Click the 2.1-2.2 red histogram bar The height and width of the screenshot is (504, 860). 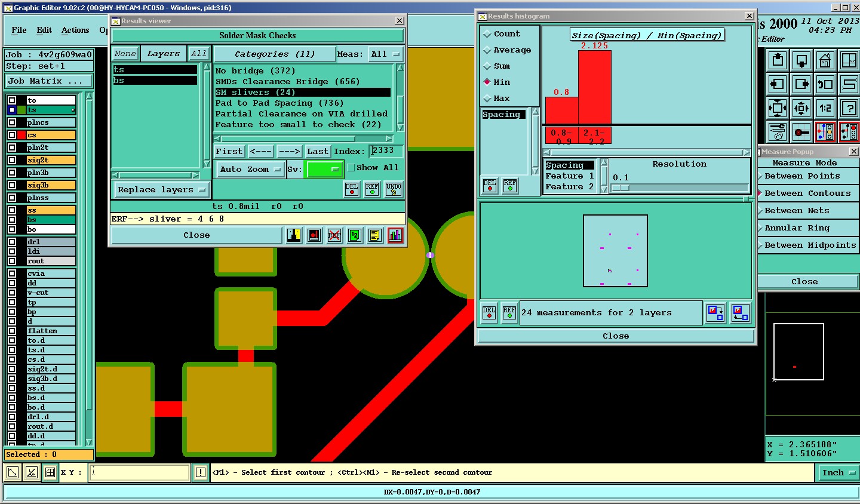(x=595, y=88)
